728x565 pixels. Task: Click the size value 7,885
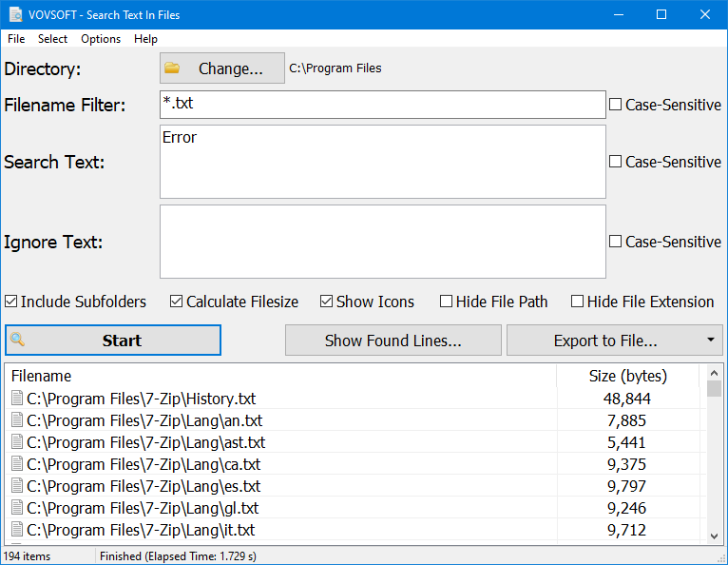pos(627,420)
